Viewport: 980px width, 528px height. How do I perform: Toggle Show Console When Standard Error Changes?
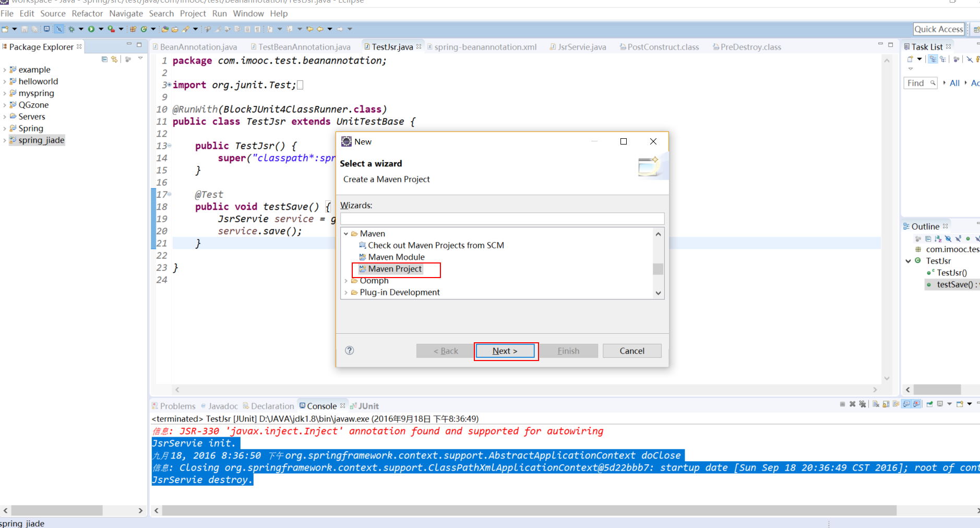[x=916, y=404]
